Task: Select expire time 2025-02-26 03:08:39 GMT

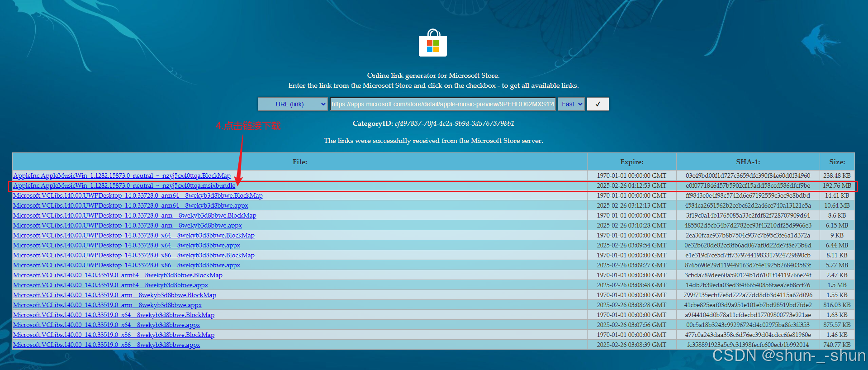Action: pyautogui.click(x=631, y=345)
